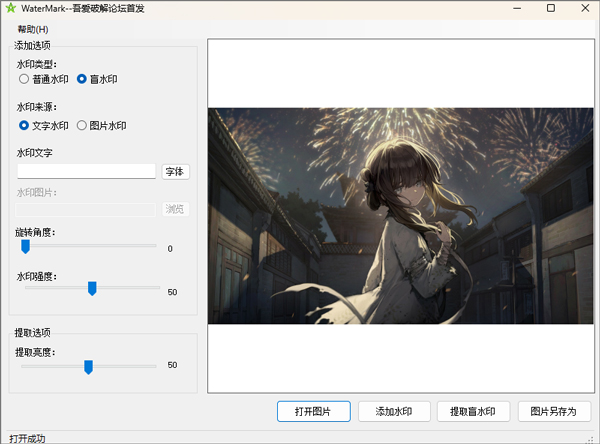Minimize the WaterMark window

point(517,8)
